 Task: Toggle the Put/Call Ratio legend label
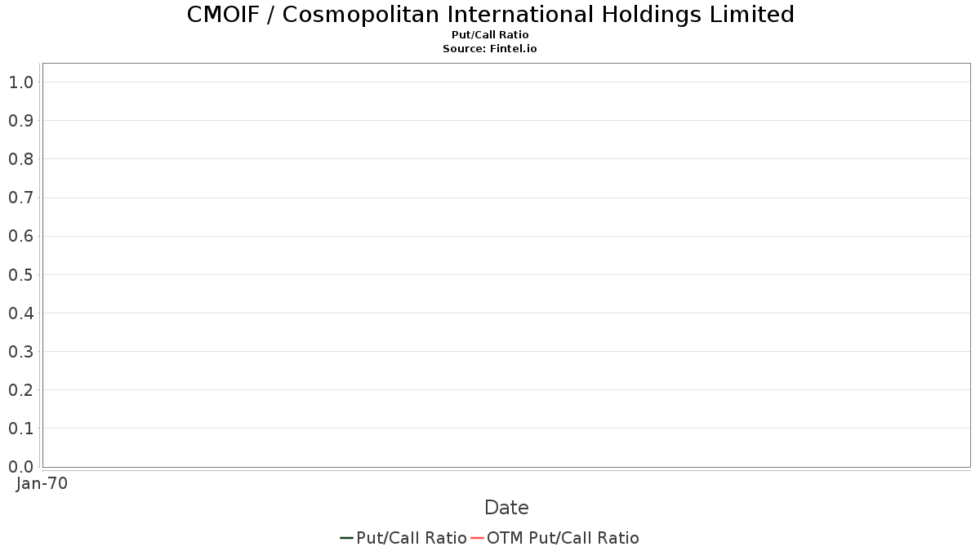[412, 538]
